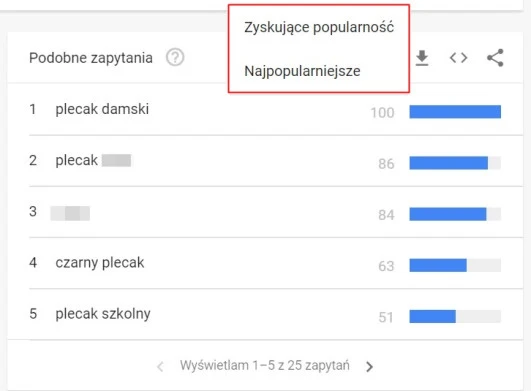Select Zyskujące popularność option
Image resolution: width=531 pixels, height=391 pixels.
(x=319, y=27)
